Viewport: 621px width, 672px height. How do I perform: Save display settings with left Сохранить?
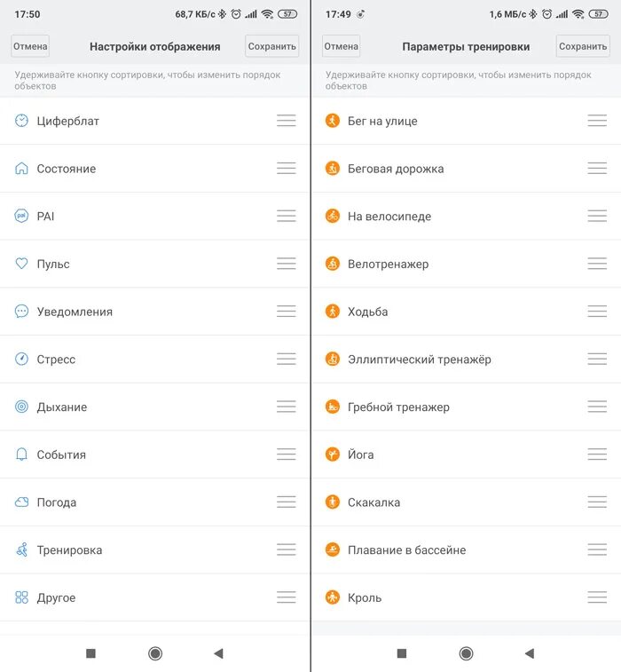(x=272, y=46)
